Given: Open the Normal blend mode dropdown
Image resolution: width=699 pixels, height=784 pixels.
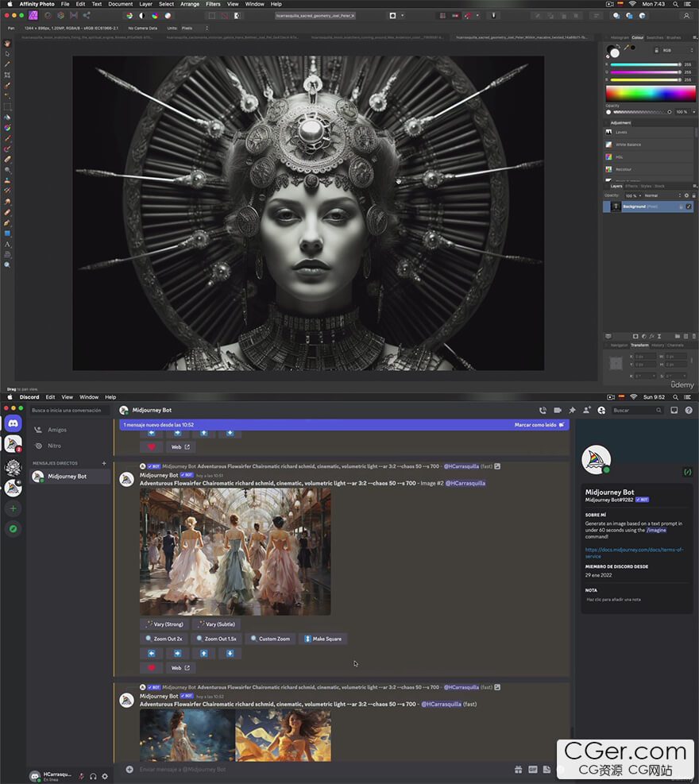Looking at the screenshot, I should tap(662, 195).
